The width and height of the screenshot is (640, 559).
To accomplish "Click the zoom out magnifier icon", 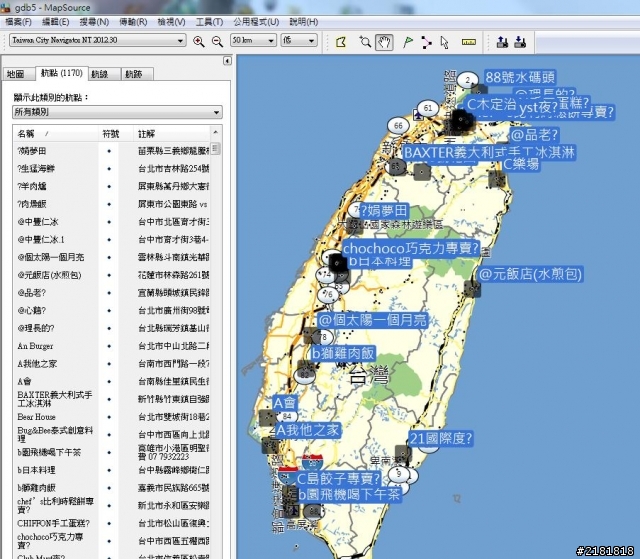I will [218, 41].
